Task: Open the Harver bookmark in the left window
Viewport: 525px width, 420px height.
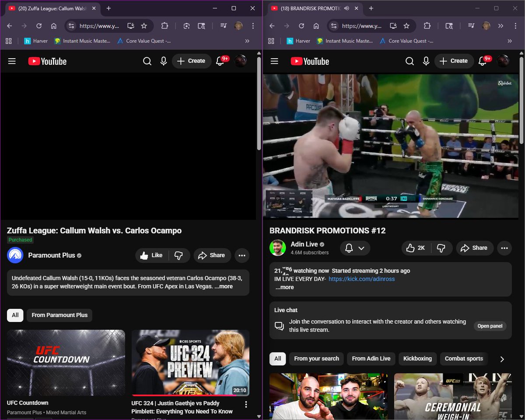Action: (36, 41)
